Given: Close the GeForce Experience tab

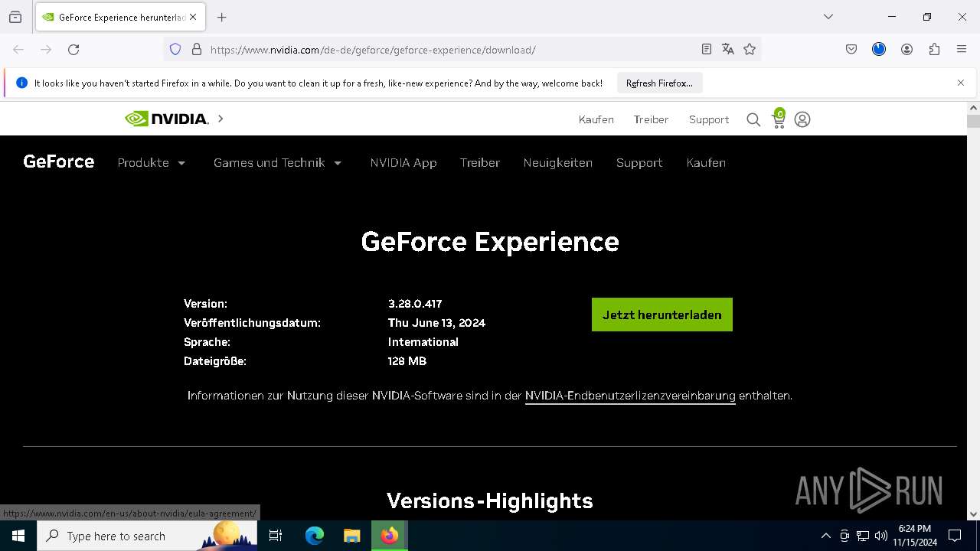Looking at the screenshot, I should pos(193,17).
